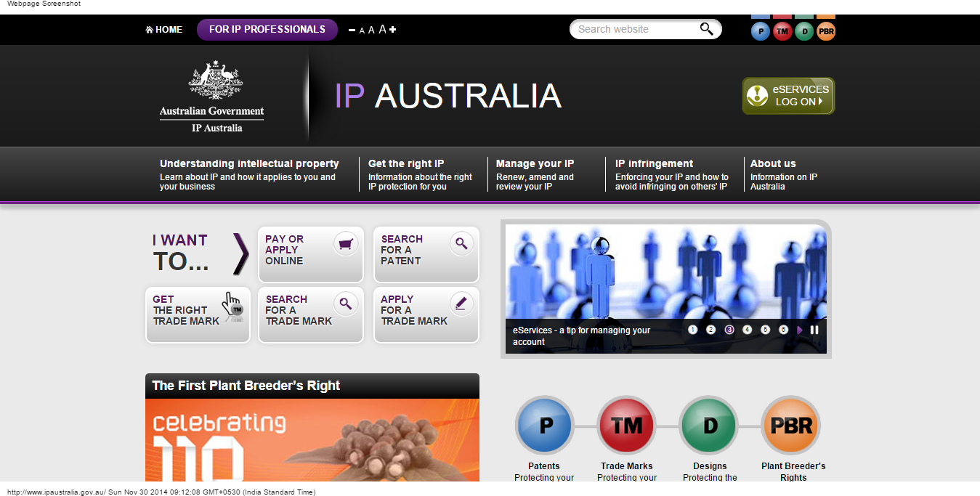Open the orange PBR icon in top bar
This screenshot has height=496, width=980.
[825, 31]
